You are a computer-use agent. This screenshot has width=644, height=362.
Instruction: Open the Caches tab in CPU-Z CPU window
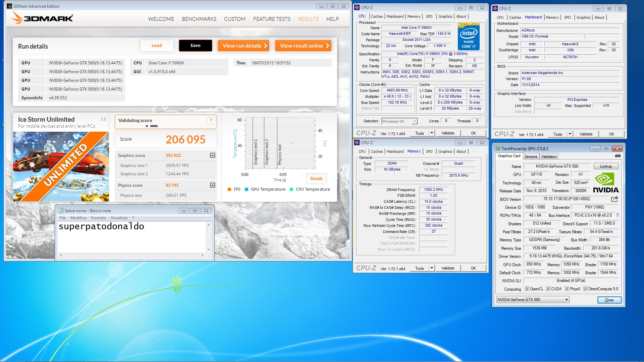tap(377, 16)
